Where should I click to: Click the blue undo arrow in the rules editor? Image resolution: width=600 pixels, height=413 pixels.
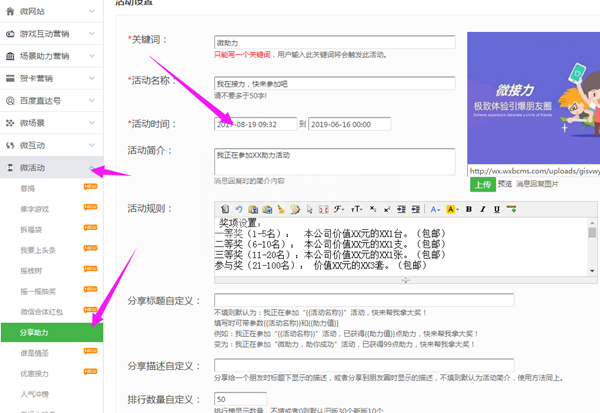pos(239,209)
